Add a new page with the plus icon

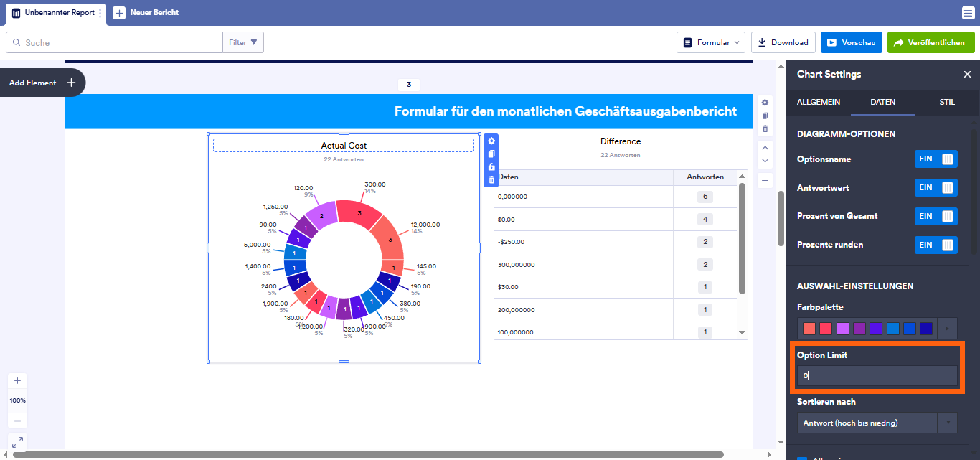(765, 179)
